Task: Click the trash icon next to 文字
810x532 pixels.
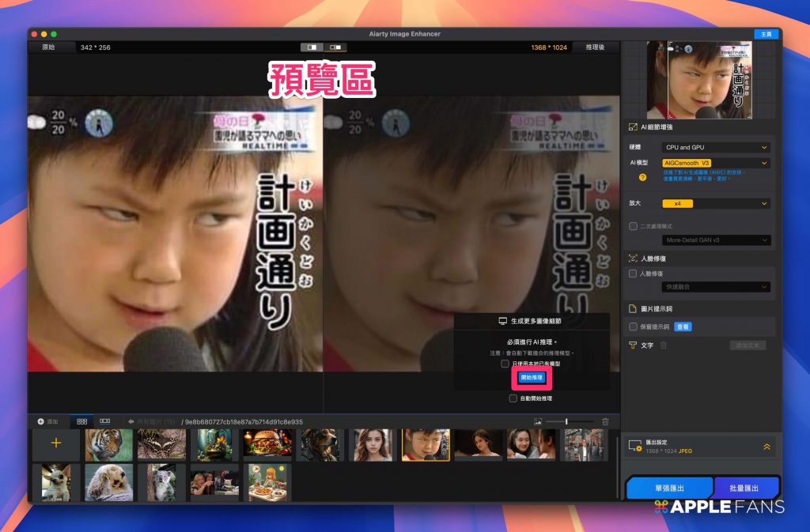Action: point(664,345)
